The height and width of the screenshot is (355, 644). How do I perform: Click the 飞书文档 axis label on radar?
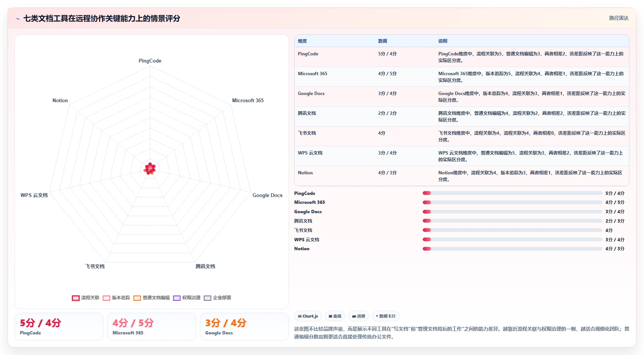(x=95, y=266)
